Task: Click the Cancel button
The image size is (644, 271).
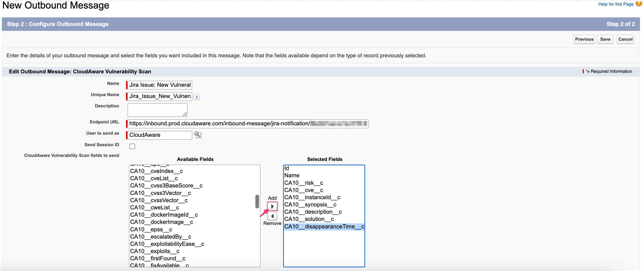Action: 625,39
